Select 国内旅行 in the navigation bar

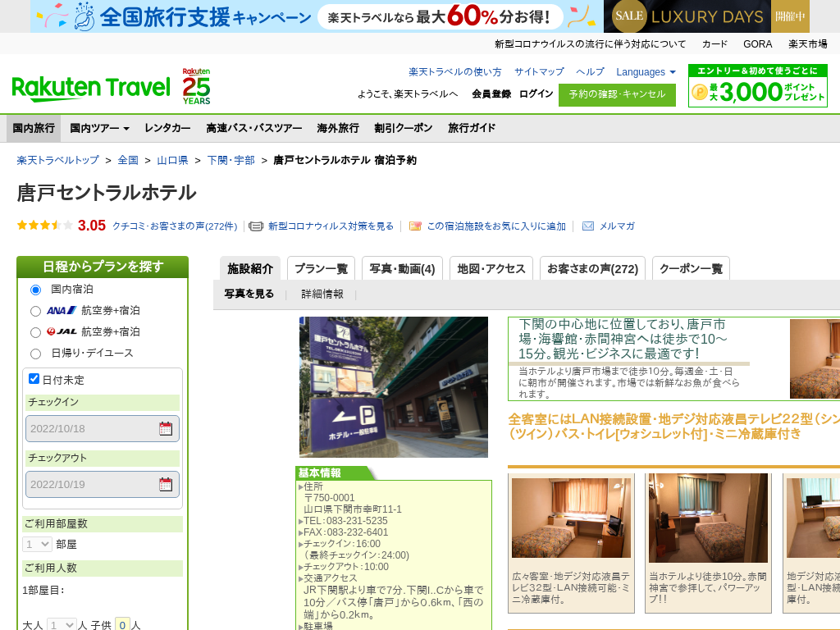click(34, 128)
